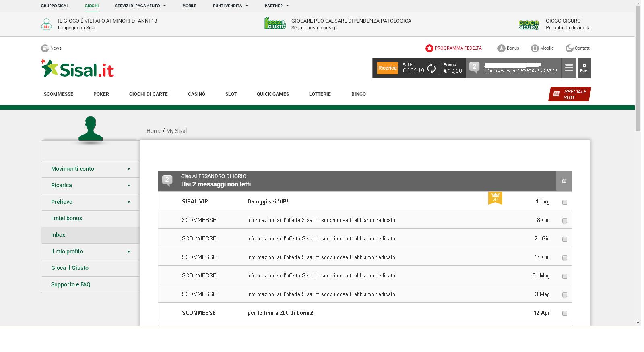The height and width of the screenshot is (352, 644).
Task: Tick the checkbox for the 21 Giu message
Action: 565,239
